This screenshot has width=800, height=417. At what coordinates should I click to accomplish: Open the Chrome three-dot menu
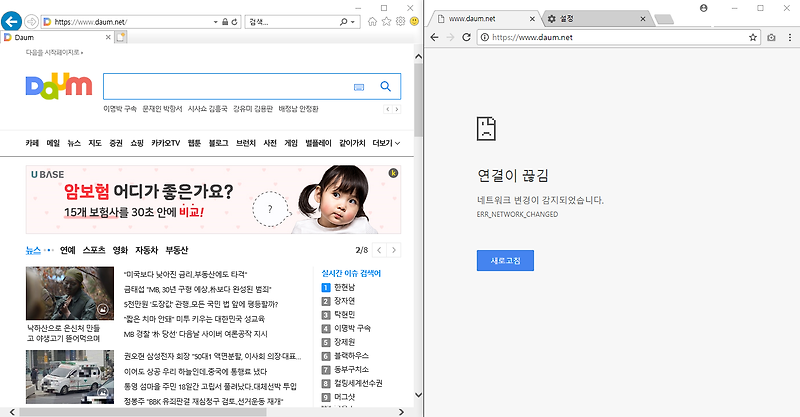pos(790,37)
